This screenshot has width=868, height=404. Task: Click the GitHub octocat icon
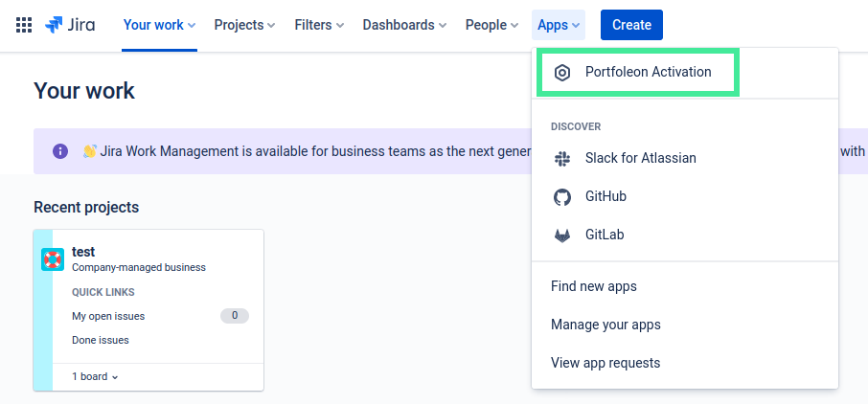[x=562, y=197]
